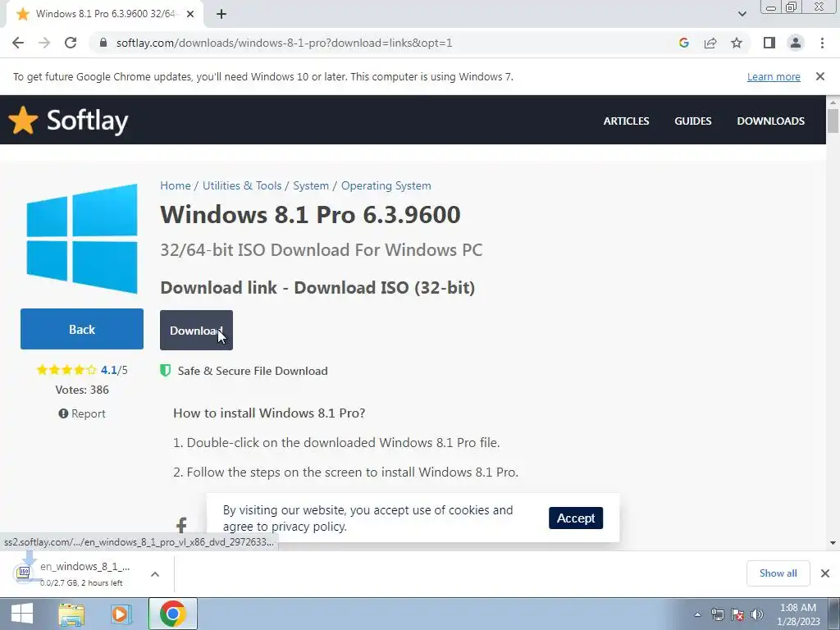Reload the page with the refresh icon
The image size is (840, 630).
(71, 43)
